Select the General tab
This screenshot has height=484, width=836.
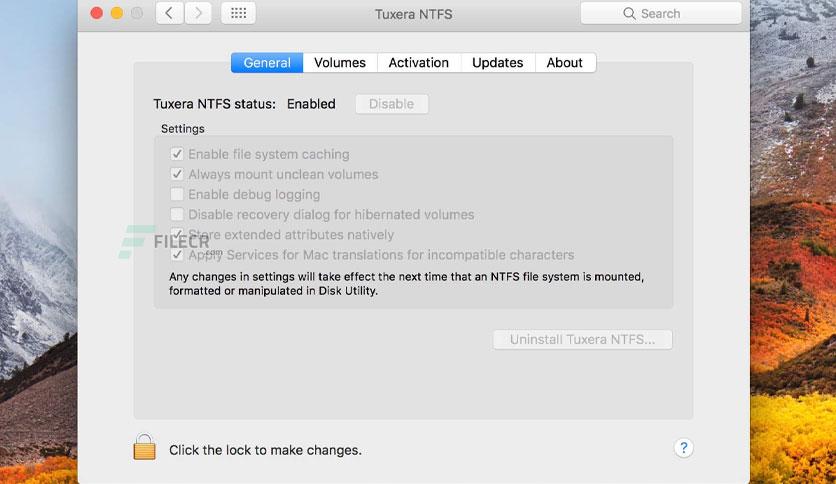coord(267,63)
